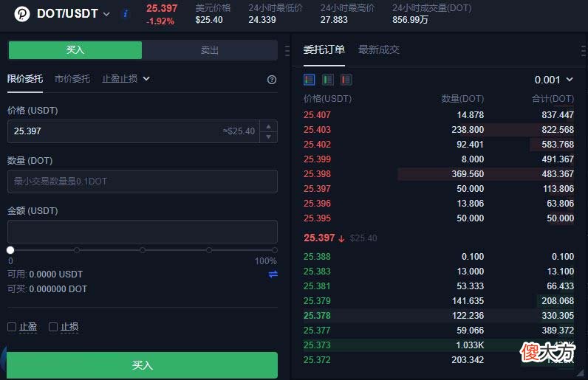This screenshot has width=588, height=380.
Task: Click the Polkadot DOT coin logo
Action: pyautogui.click(x=22, y=14)
